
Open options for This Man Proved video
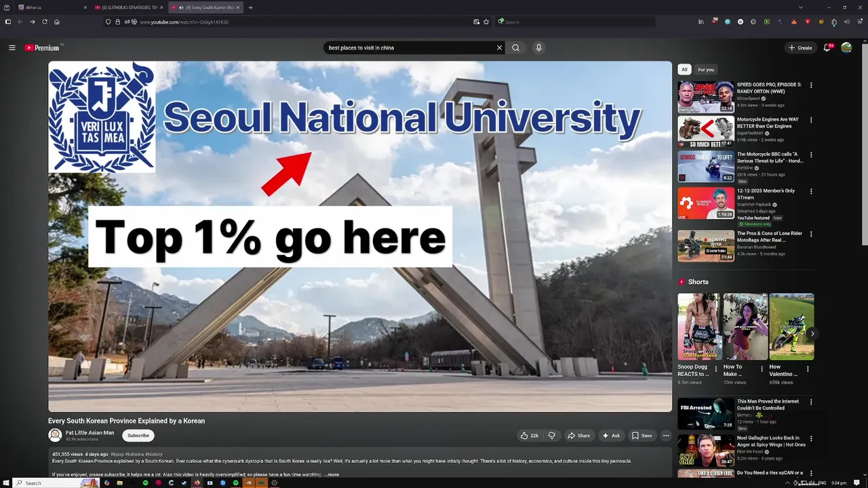[811, 402]
